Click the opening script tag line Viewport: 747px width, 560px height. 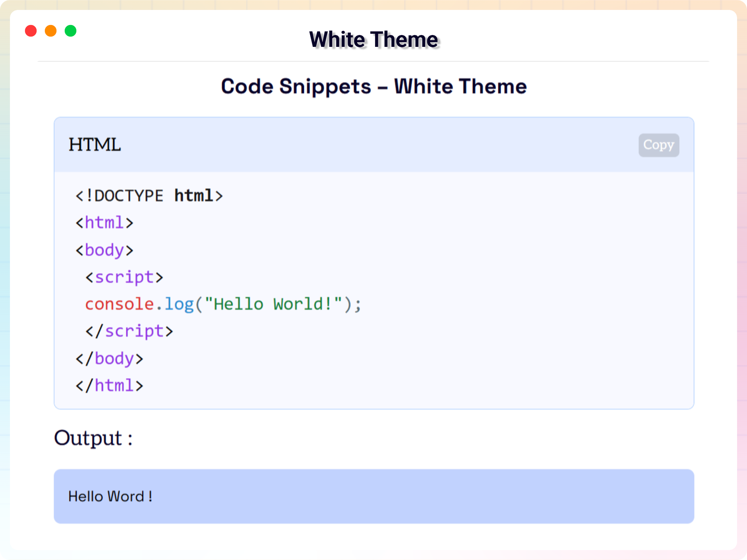click(124, 277)
